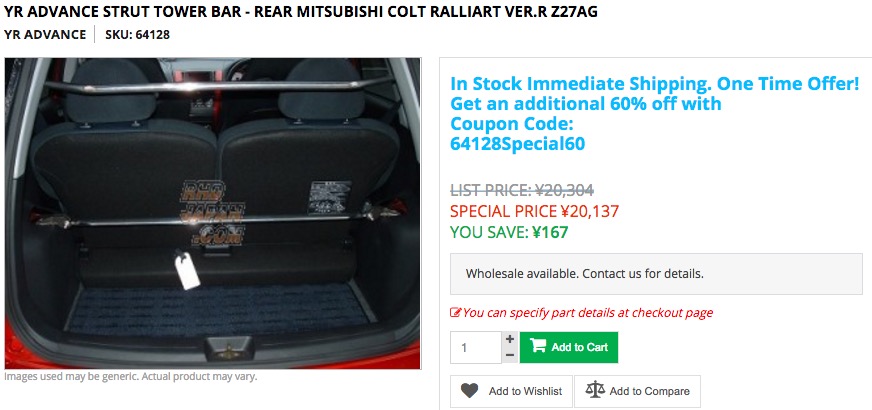Screen dimensions: 872x410
Task: Click the quantity input field
Action: [x=476, y=348]
